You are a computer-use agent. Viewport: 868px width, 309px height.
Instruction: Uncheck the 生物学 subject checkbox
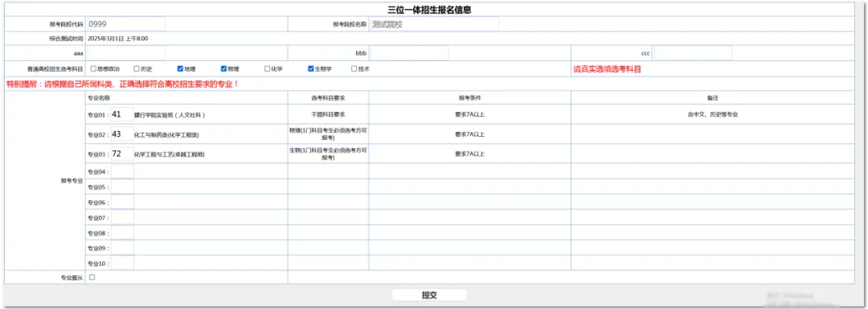pyautogui.click(x=311, y=69)
